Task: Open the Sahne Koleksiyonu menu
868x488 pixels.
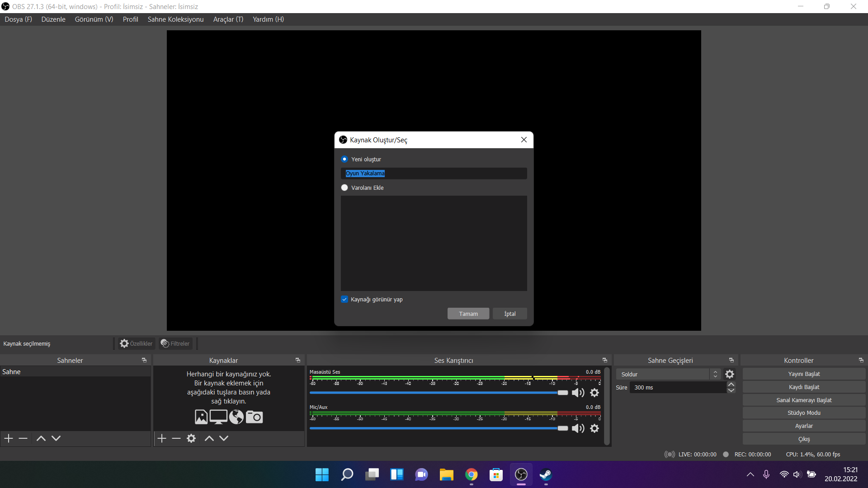Action: click(175, 19)
